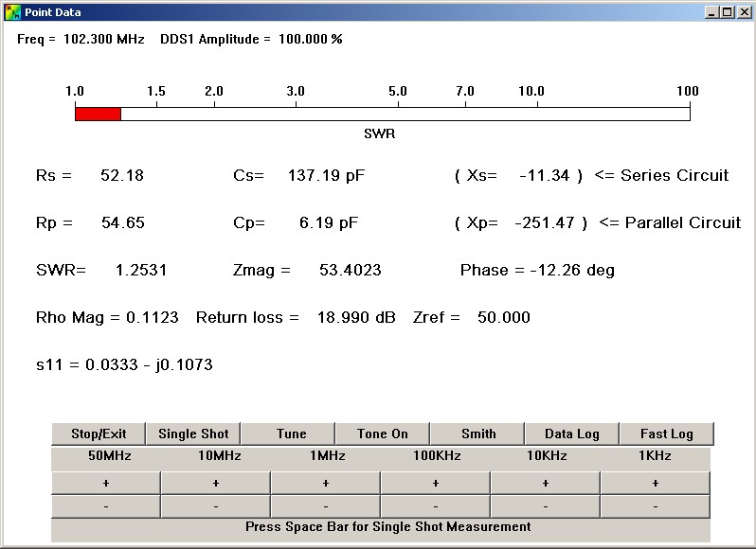The image size is (756, 549).
Task: Click the Point Data window title icon
Action: click(12, 12)
